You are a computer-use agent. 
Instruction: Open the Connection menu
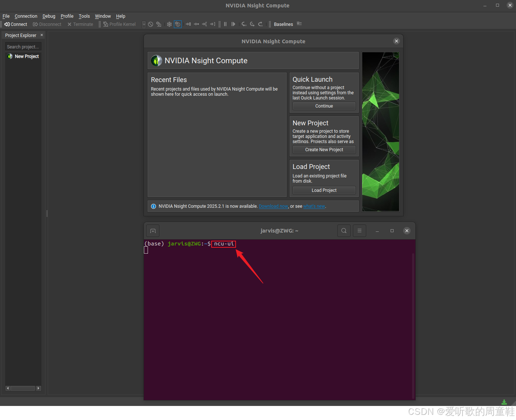click(26, 16)
